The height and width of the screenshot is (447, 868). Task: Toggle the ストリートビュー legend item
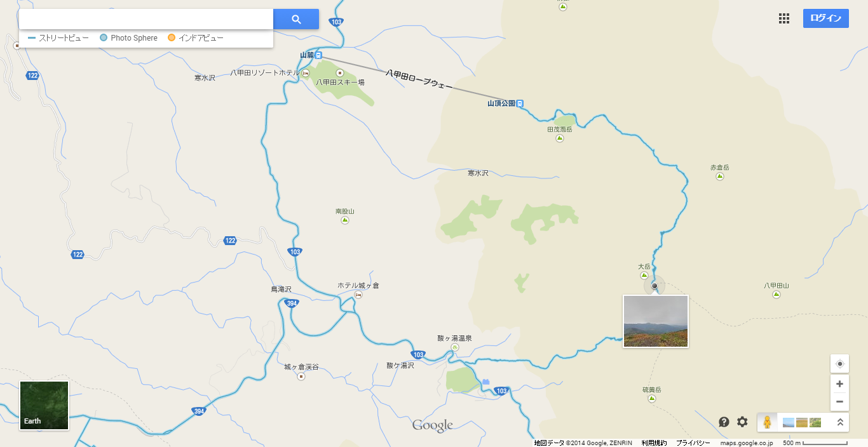58,38
